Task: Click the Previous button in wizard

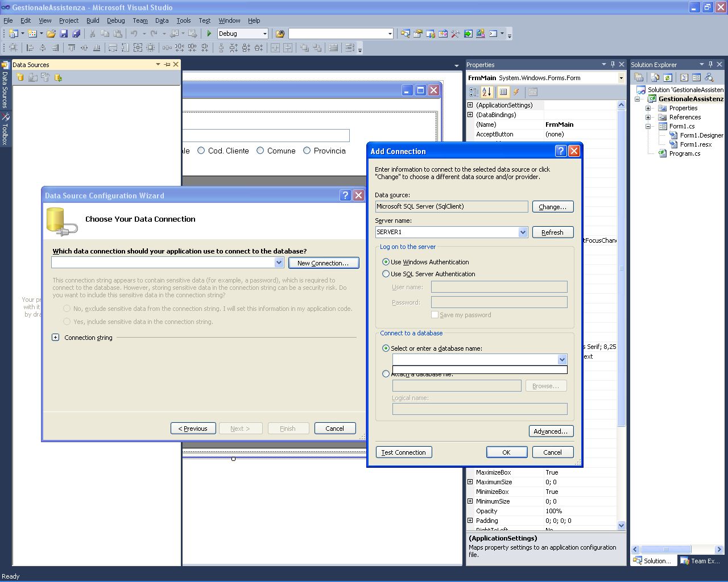Action: (193, 429)
